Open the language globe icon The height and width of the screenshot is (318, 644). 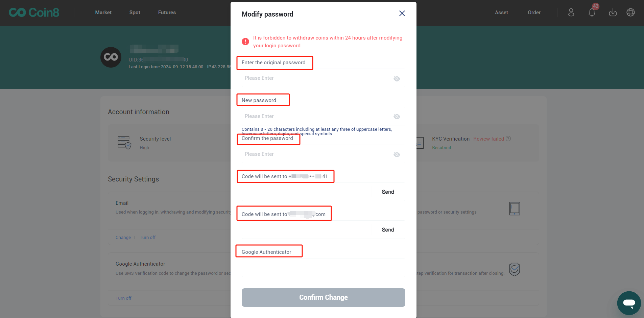coord(630,13)
